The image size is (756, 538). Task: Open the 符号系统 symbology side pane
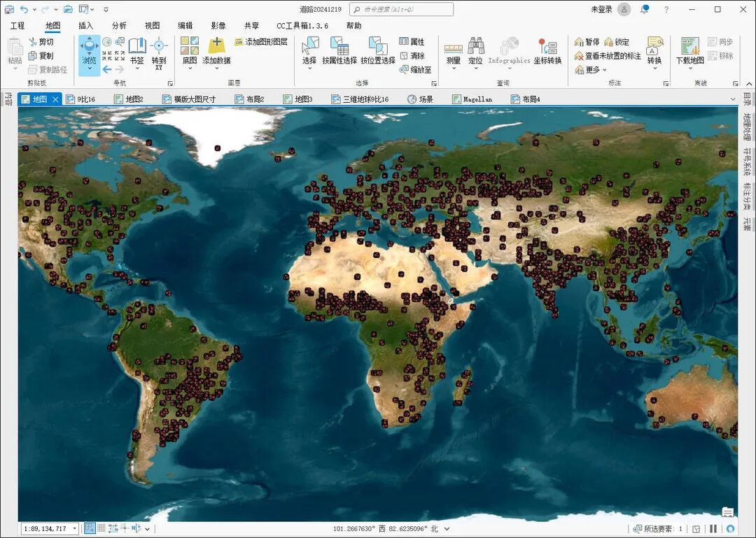[747, 161]
